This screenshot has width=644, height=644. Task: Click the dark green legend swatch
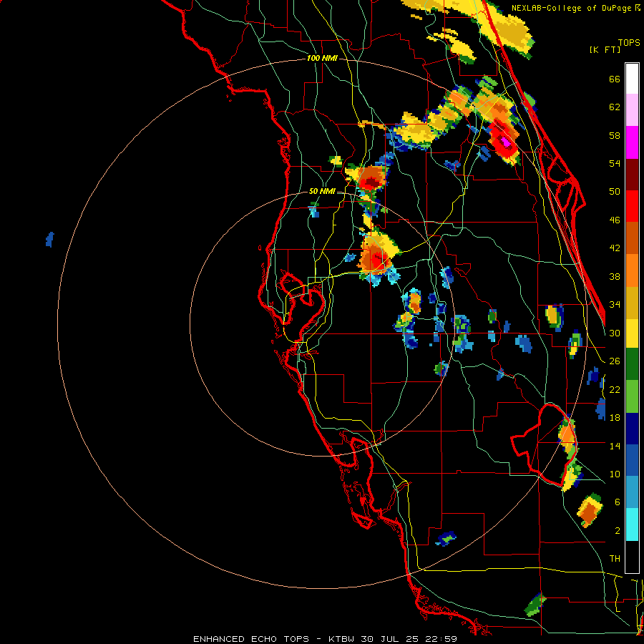(x=632, y=364)
